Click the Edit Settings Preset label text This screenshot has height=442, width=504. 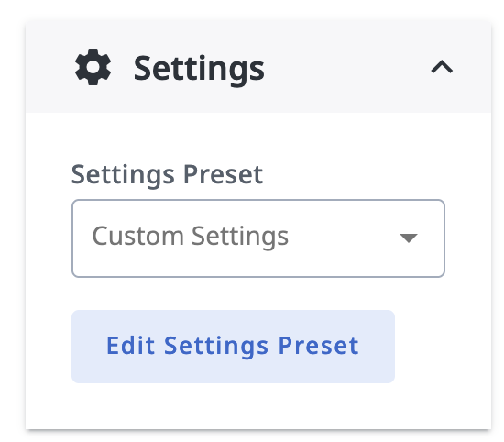[x=233, y=347]
